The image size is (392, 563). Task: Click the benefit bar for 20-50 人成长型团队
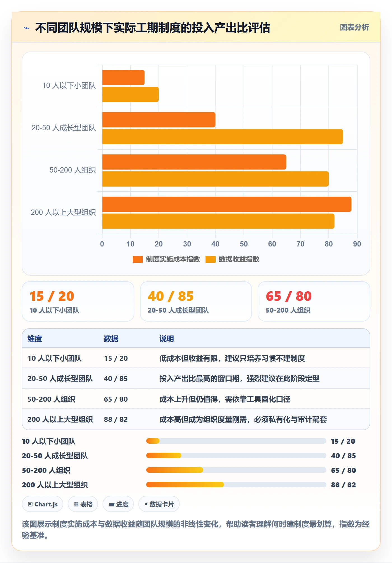click(223, 137)
